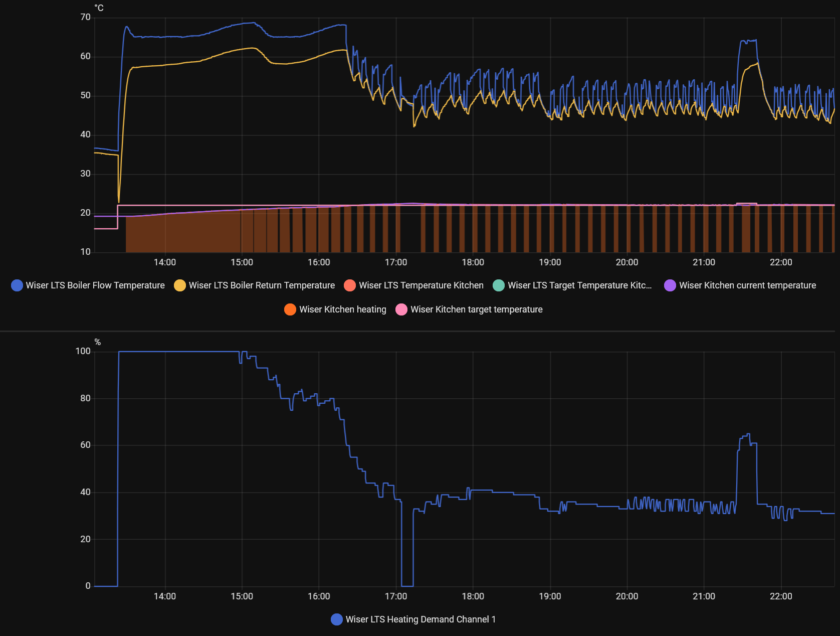This screenshot has height=636, width=840.
Task: Hide the Wiser Kitchen heating series
Action: [335, 309]
